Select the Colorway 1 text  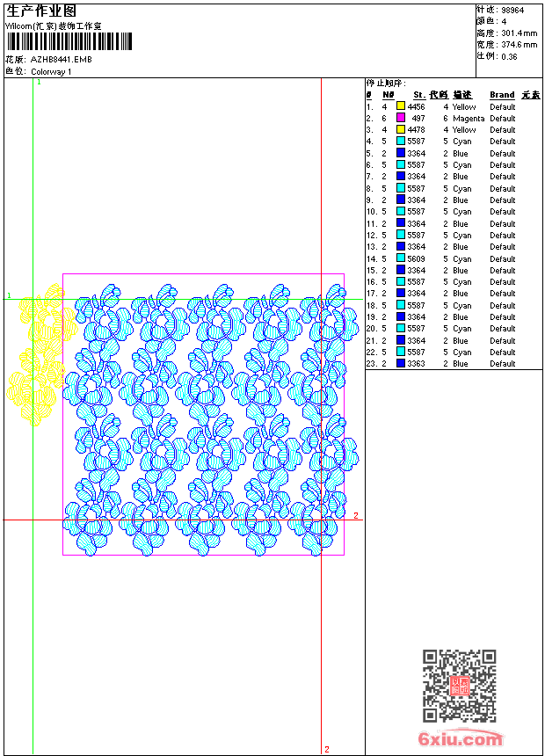pyautogui.click(x=51, y=71)
